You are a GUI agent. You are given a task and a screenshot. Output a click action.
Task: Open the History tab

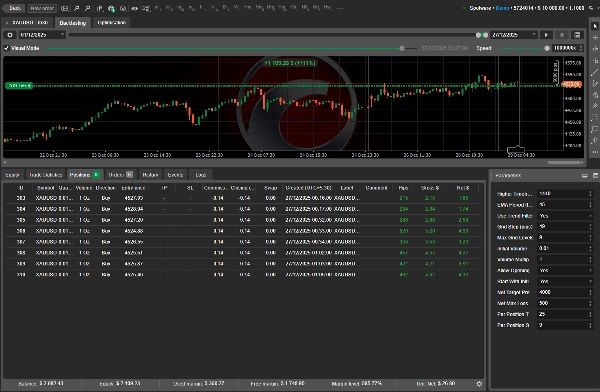[x=150, y=175]
